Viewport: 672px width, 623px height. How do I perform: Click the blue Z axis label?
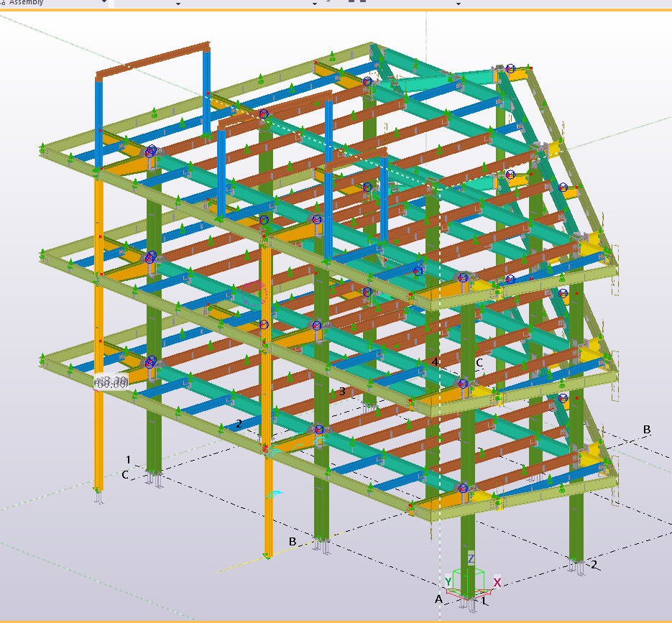pyautogui.click(x=471, y=558)
